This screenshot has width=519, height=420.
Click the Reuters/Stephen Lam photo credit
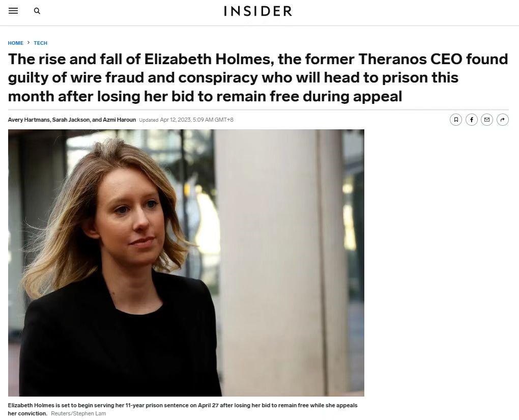tap(78, 413)
